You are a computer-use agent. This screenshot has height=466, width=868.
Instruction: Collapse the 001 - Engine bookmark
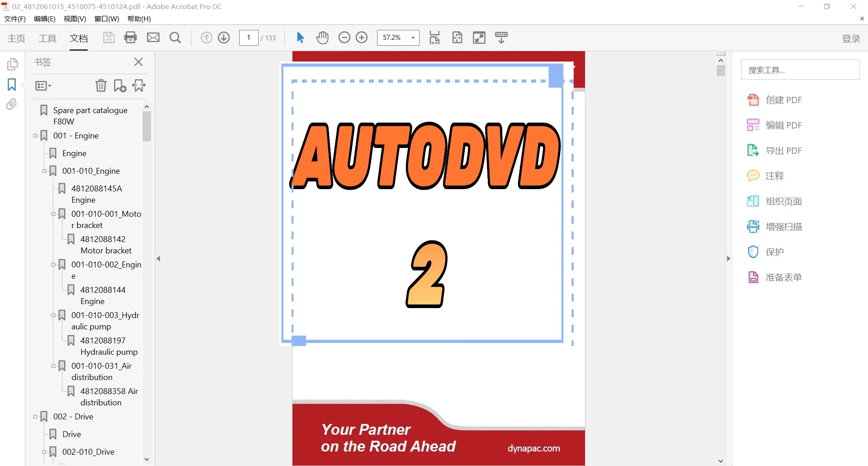tap(35, 136)
